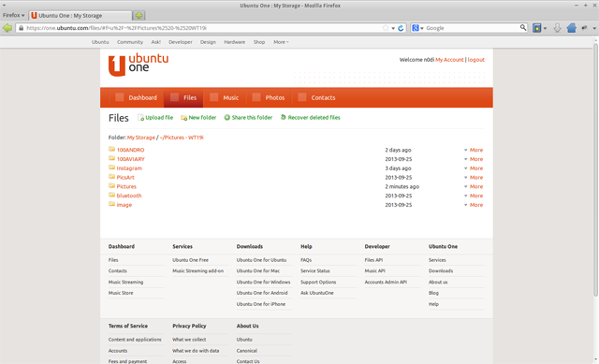Screen dimensions: 599x364
Task: Switch to the Dashboard tab
Action: pos(137,97)
